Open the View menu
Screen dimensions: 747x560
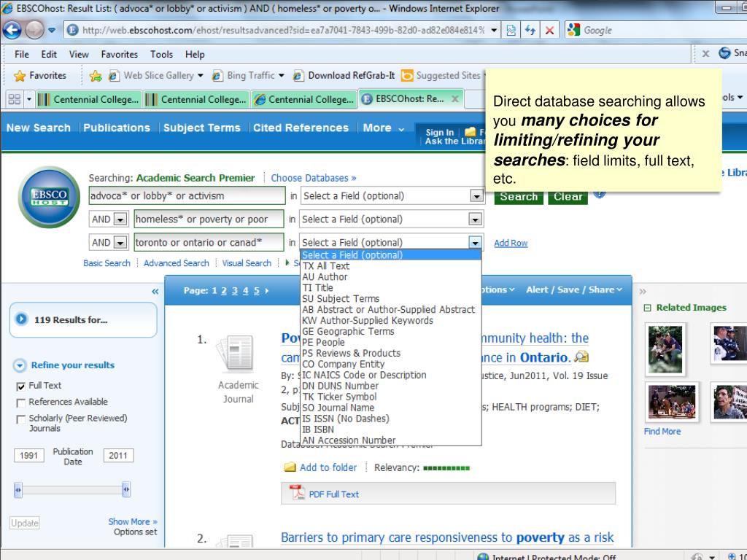click(79, 54)
